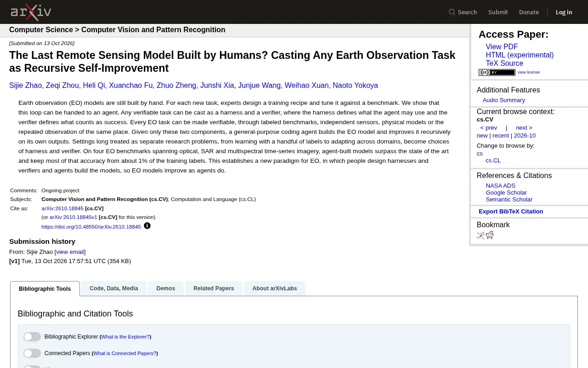This screenshot has height=368, width=588.
Task: Browse new cs.CV submissions
Action: (x=482, y=136)
